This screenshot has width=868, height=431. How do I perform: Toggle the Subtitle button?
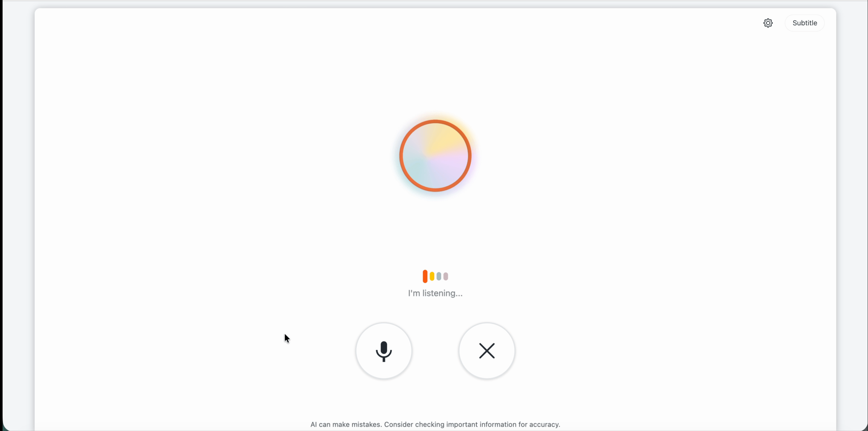point(805,23)
